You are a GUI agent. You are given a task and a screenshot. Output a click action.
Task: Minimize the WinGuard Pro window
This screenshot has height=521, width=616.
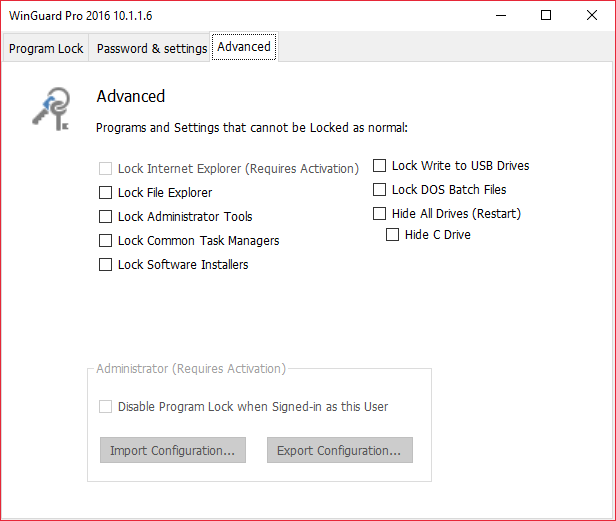[x=499, y=15]
